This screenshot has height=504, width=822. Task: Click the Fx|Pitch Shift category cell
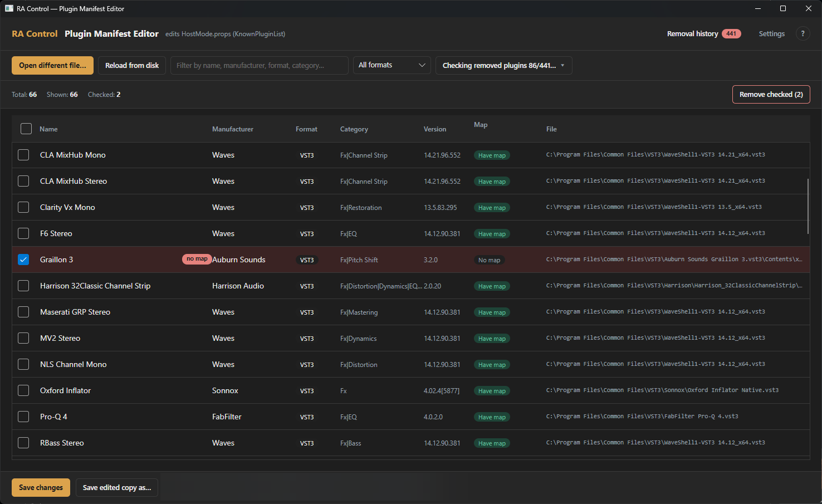(359, 260)
